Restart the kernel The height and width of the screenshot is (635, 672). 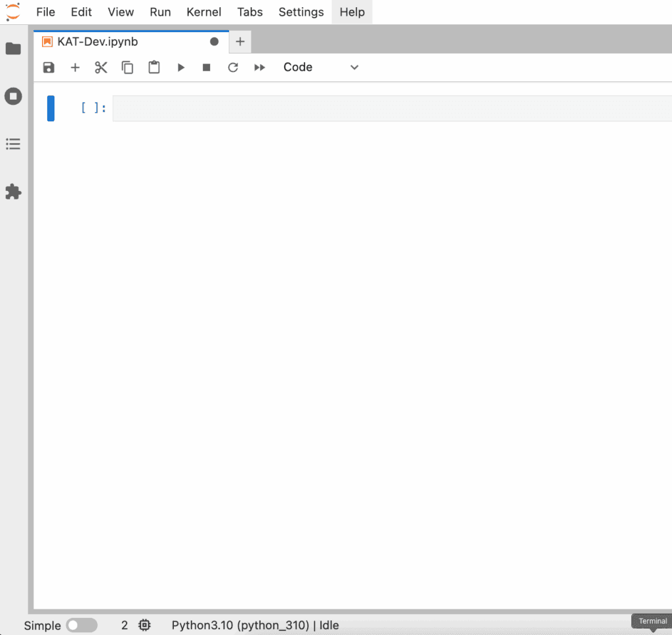tap(233, 68)
